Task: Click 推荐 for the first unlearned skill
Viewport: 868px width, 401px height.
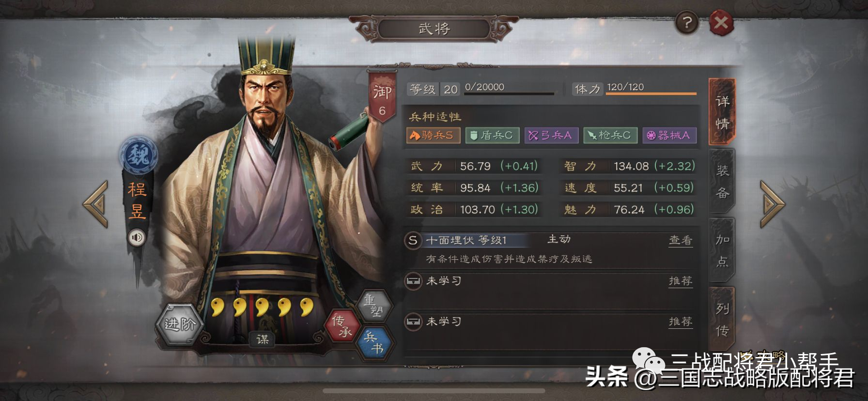Action: pos(681,281)
